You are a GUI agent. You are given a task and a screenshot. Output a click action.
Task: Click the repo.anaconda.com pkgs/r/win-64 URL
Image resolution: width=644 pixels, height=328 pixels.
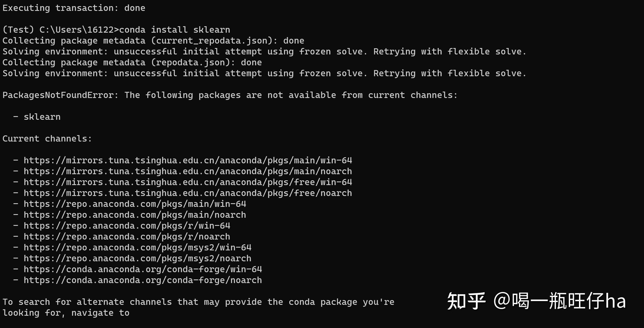[127, 226]
